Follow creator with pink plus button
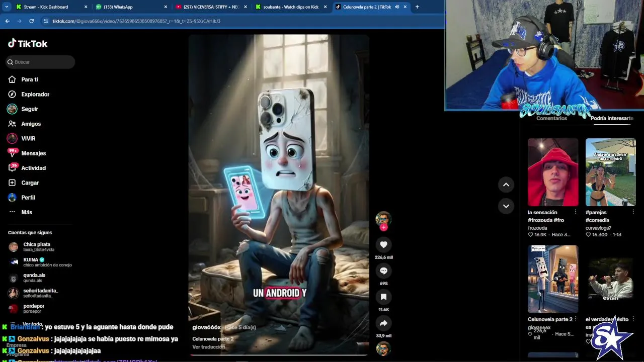Image resolution: width=644 pixels, height=362 pixels. (x=383, y=227)
